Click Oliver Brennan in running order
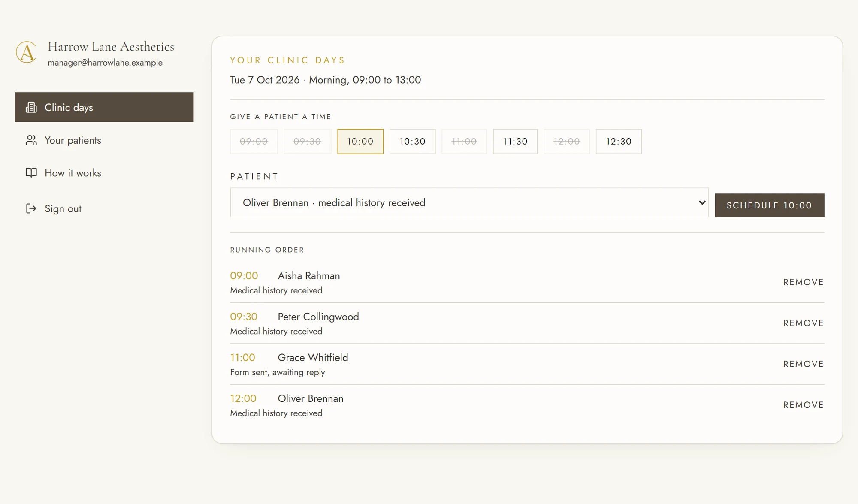 (311, 398)
